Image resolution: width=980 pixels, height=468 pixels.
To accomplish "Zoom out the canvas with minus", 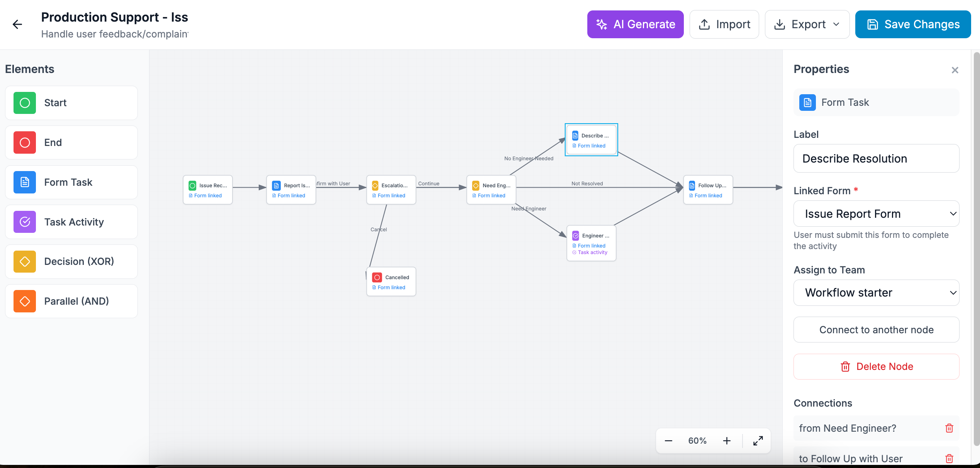I will point(668,441).
